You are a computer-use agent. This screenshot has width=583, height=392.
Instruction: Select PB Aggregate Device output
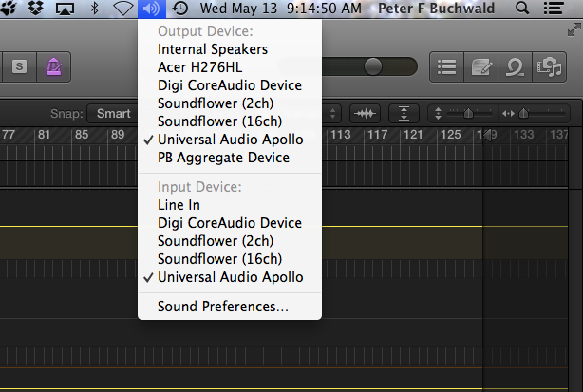[223, 158]
